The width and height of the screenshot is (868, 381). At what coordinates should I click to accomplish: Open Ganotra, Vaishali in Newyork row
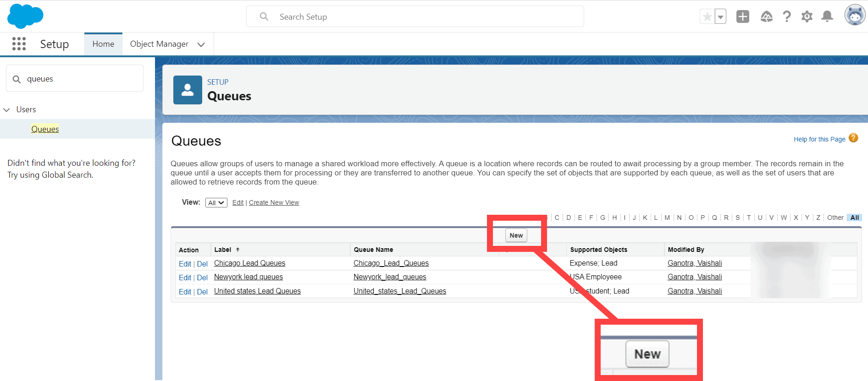click(x=695, y=277)
